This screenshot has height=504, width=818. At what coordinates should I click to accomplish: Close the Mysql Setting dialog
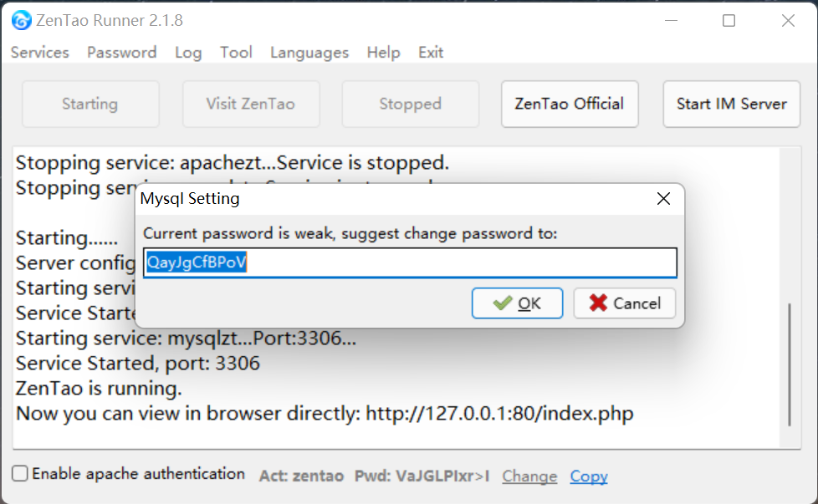coord(663,199)
